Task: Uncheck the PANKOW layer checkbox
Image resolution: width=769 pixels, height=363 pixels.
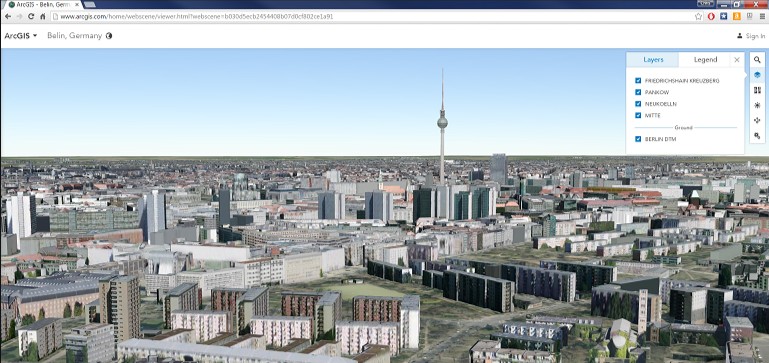Action: pyautogui.click(x=638, y=92)
